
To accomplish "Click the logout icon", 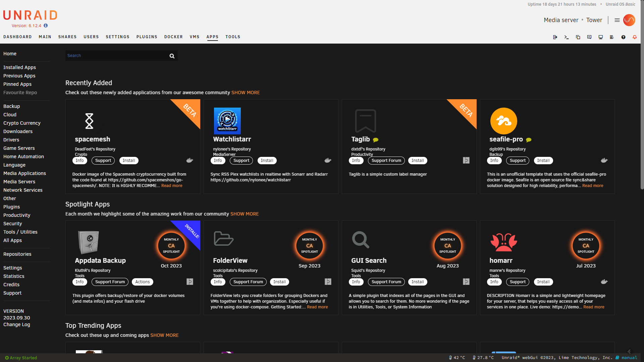I will (555, 37).
